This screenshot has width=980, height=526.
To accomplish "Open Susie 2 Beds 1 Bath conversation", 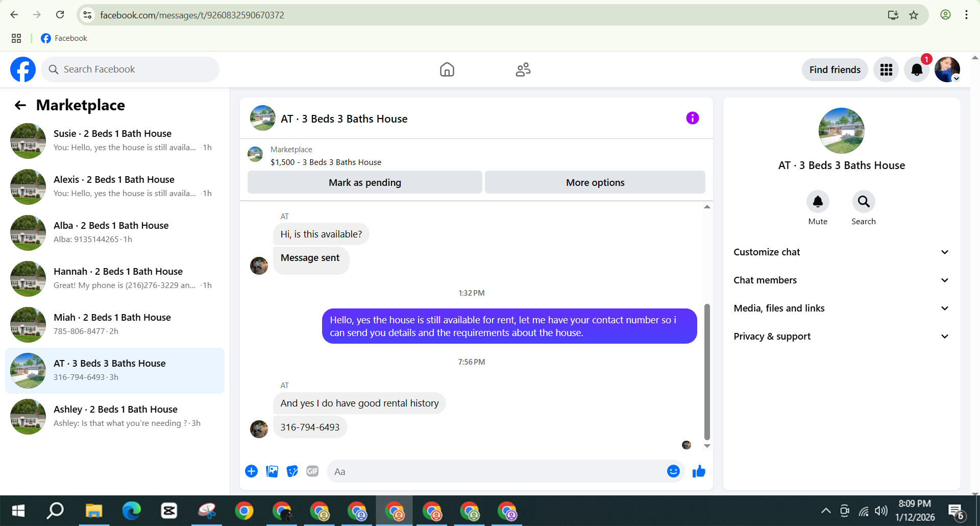I will pos(115,141).
